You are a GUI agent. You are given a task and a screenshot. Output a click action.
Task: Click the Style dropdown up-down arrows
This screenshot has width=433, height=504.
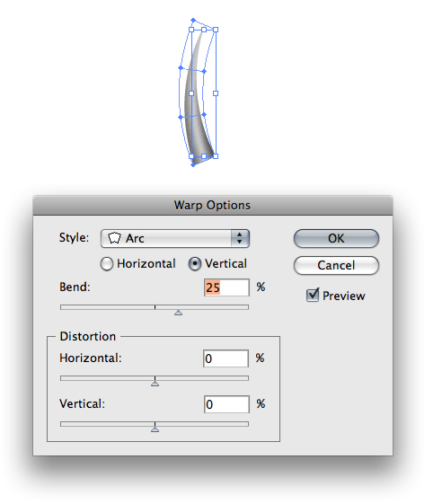[240, 238]
